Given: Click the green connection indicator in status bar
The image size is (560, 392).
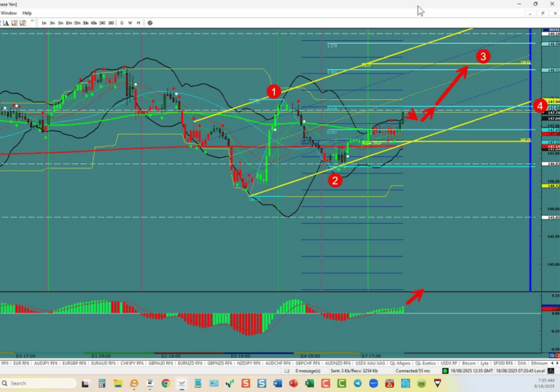Looking at the screenshot, I should (x=445, y=371).
